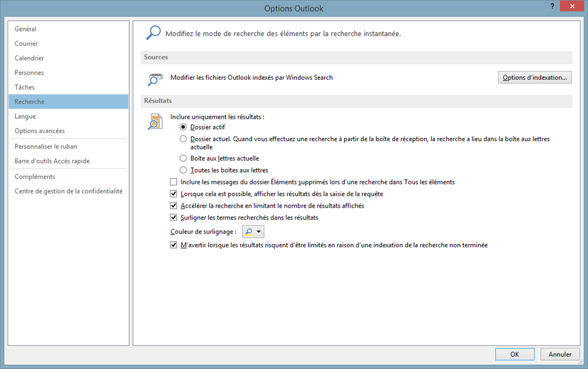Click the Résultats section header
588x369 pixels.
[x=356, y=101]
